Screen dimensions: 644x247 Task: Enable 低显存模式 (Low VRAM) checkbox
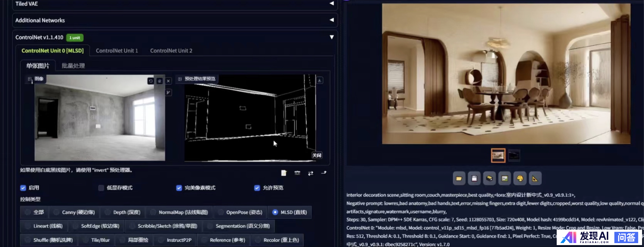click(x=101, y=188)
